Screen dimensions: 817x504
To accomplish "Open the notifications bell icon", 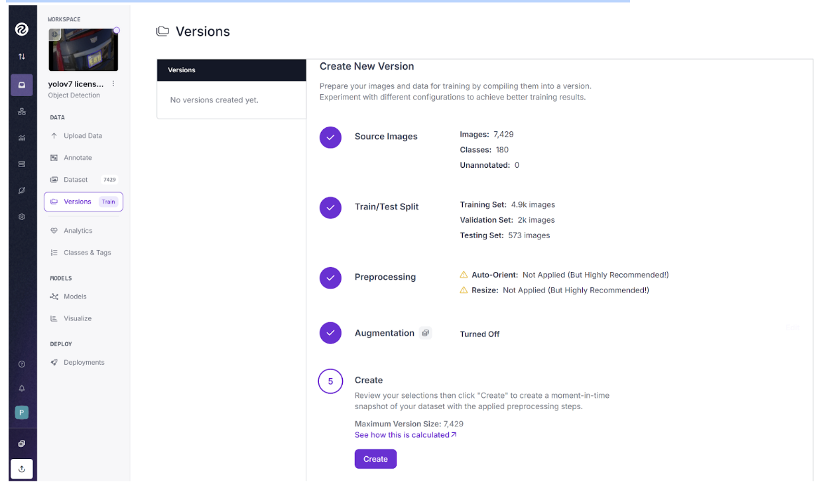I will pos(22,389).
